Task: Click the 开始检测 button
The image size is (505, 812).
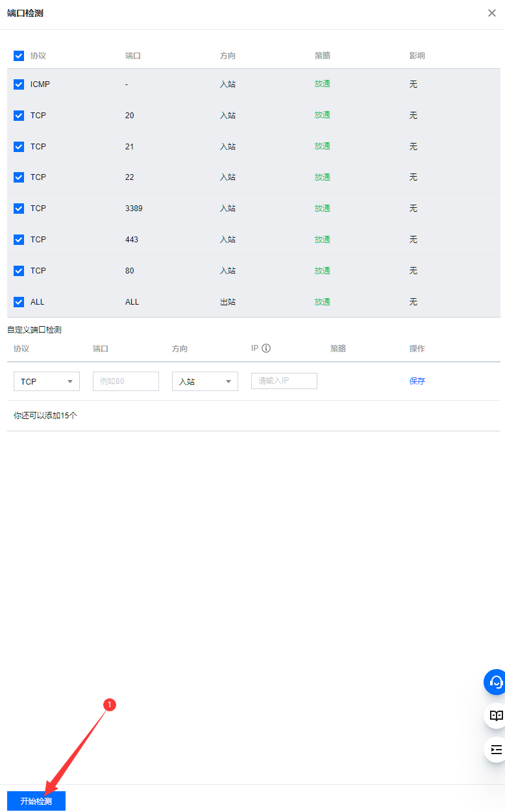Action: coord(36,801)
